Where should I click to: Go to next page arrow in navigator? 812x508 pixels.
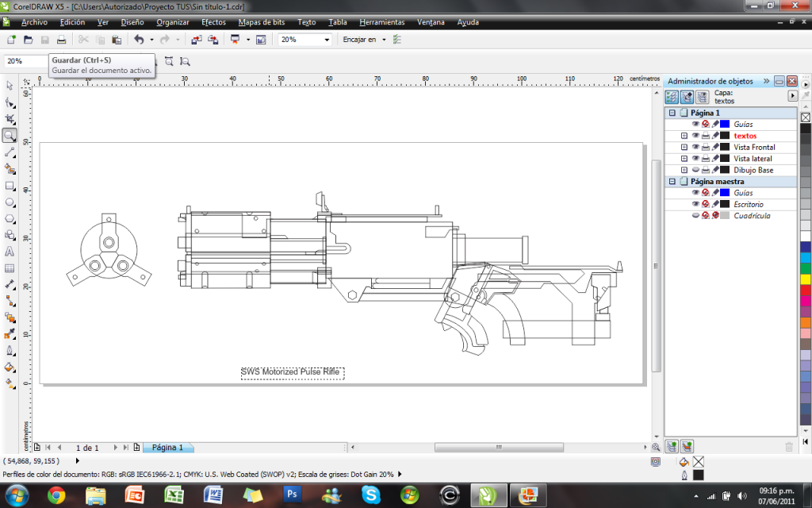[x=115, y=448]
